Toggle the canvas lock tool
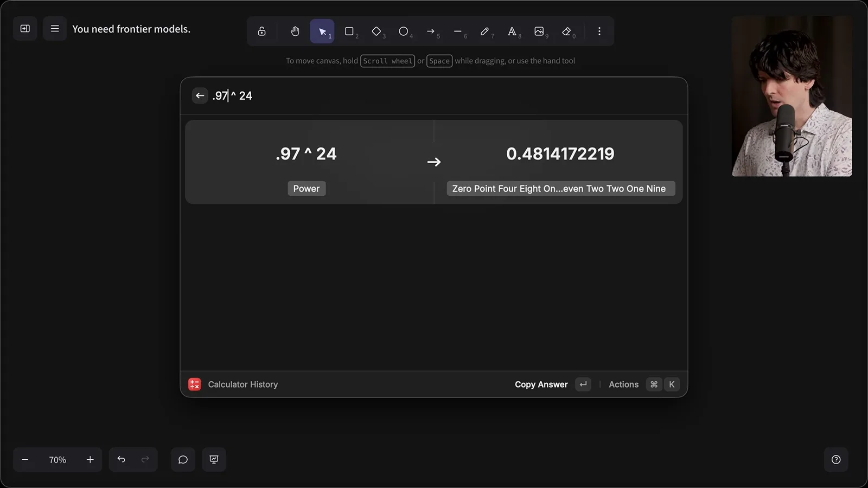 tap(261, 31)
